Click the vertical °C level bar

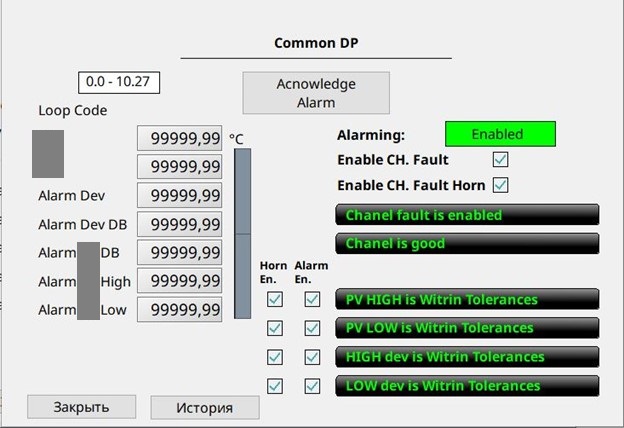pos(242,233)
